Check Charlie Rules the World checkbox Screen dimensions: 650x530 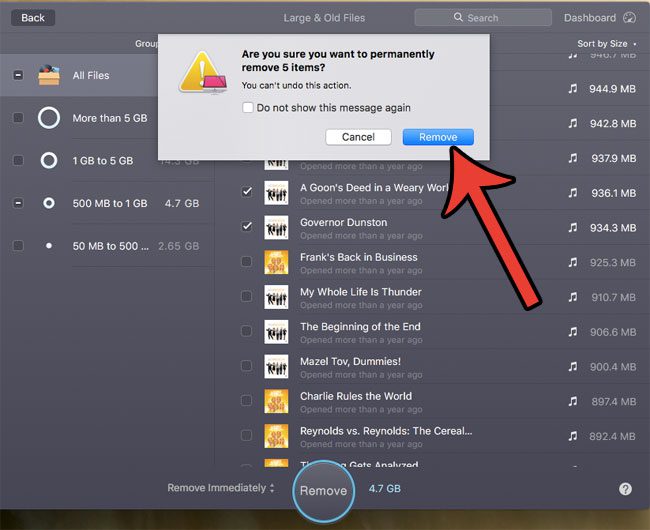(247, 401)
